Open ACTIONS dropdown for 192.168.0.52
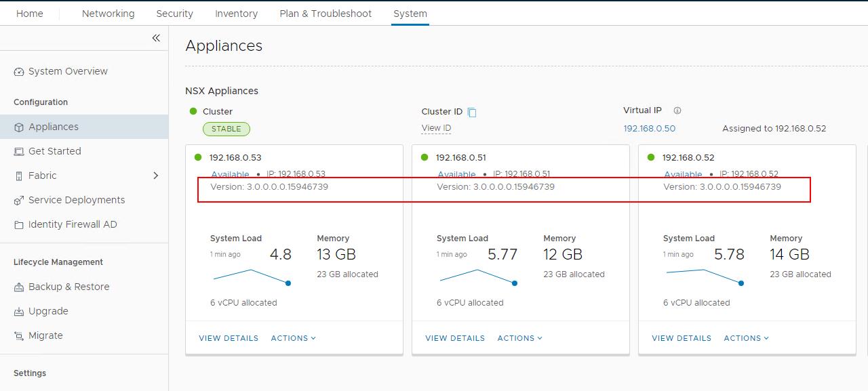868x391 pixels. pos(747,338)
